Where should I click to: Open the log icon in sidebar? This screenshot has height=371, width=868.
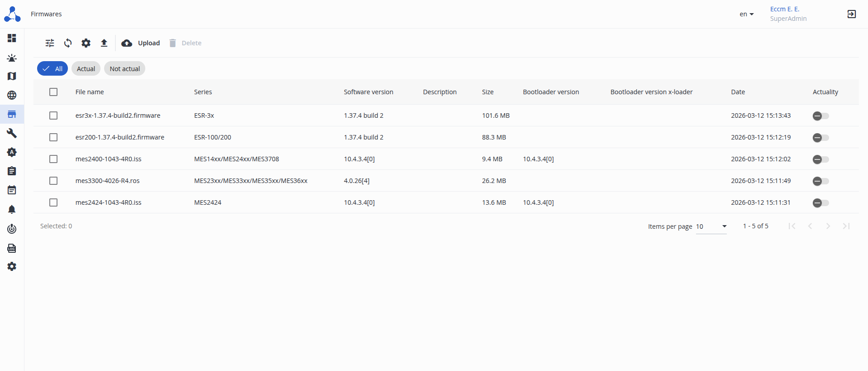point(12,248)
